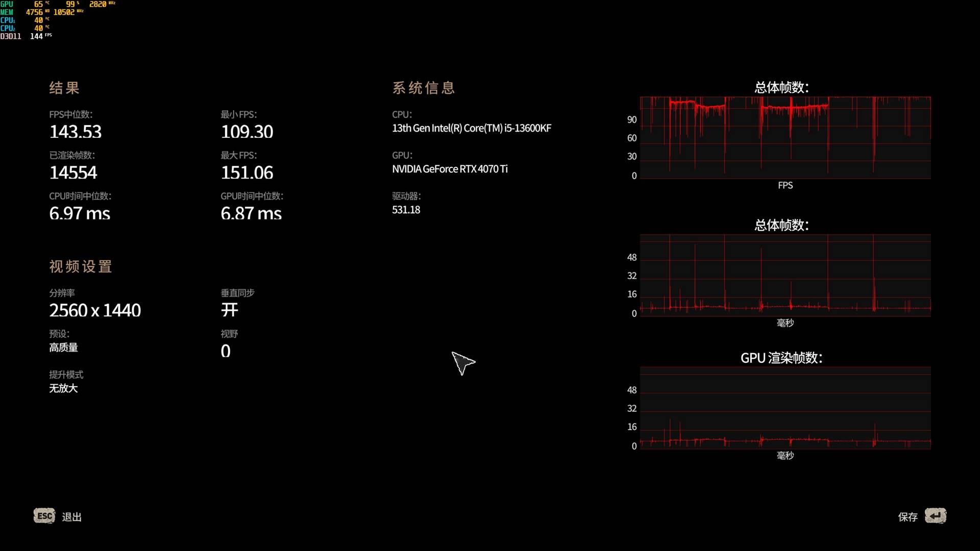Click the 最大FPS label
Image resolution: width=980 pixels, height=551 pixels.
(239, 155)
